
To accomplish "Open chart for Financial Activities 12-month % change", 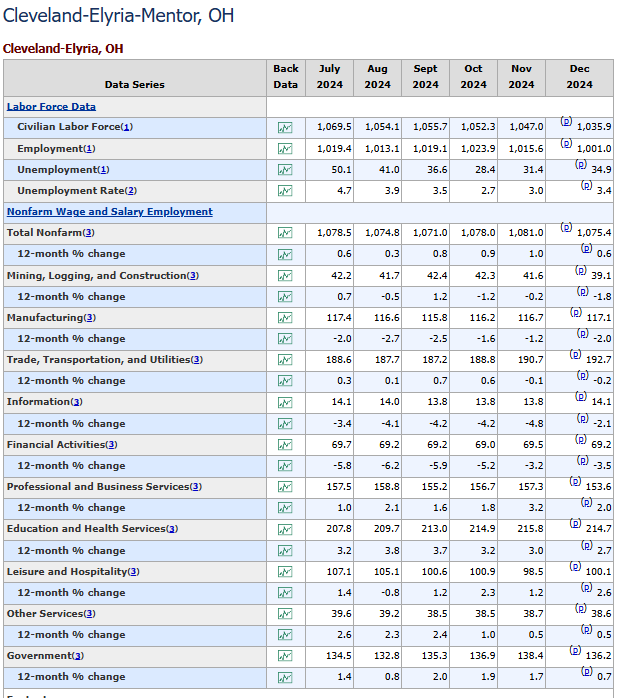I will [285, 466].
